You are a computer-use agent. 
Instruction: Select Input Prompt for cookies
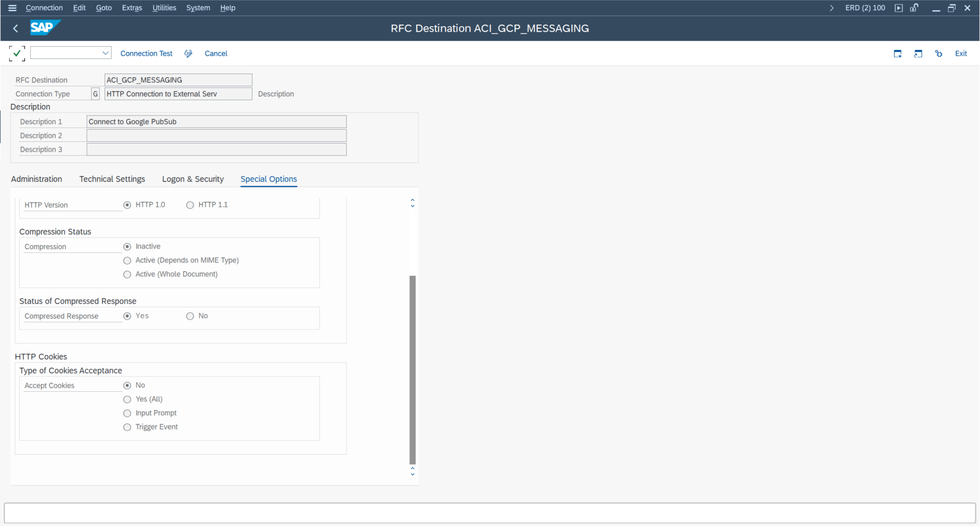point(127,413)
